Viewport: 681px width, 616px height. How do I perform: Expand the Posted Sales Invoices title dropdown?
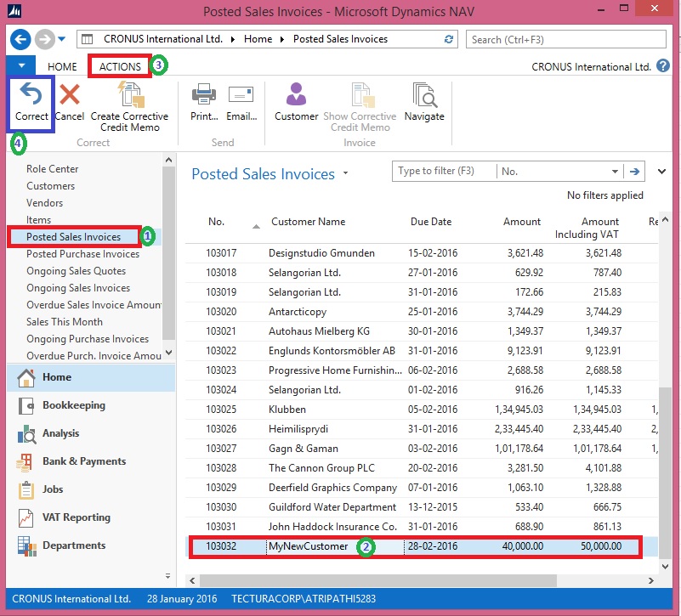click(x=346, y=174)
